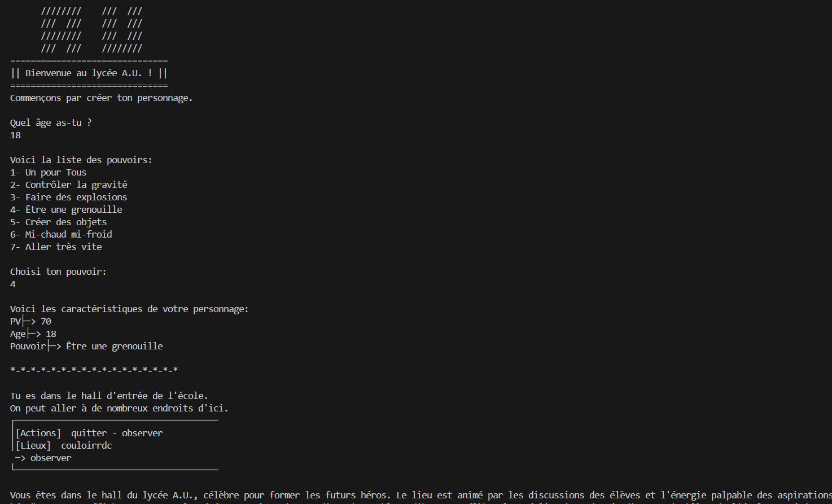Click the "Quel âge as-tu ?" question

[x=51, y=122]
